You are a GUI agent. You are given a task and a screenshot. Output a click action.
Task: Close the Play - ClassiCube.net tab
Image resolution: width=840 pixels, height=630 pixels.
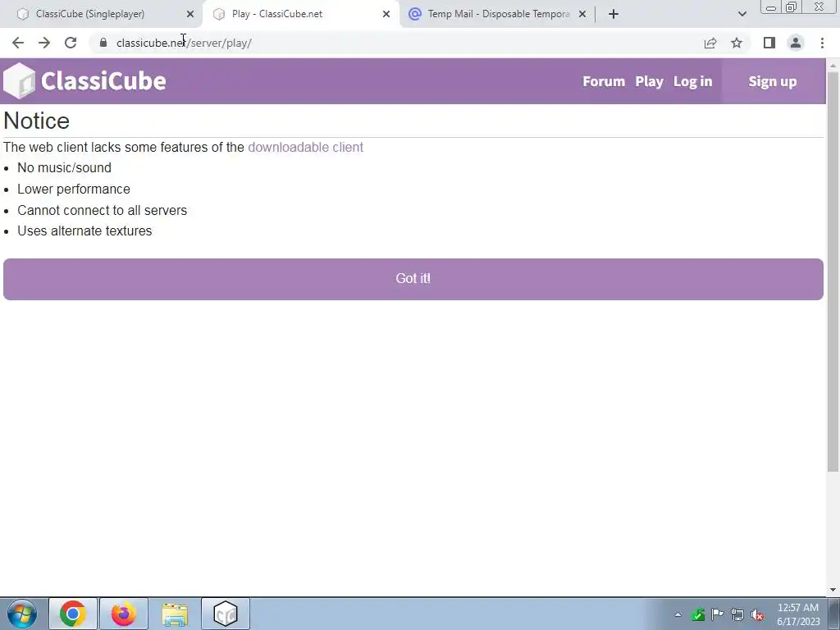pyautogui.click(x=386, y=14)
